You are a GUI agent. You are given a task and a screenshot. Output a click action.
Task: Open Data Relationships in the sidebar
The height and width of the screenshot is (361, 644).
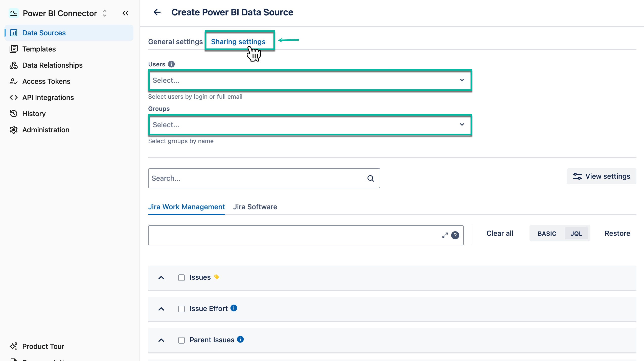[52, 65]
